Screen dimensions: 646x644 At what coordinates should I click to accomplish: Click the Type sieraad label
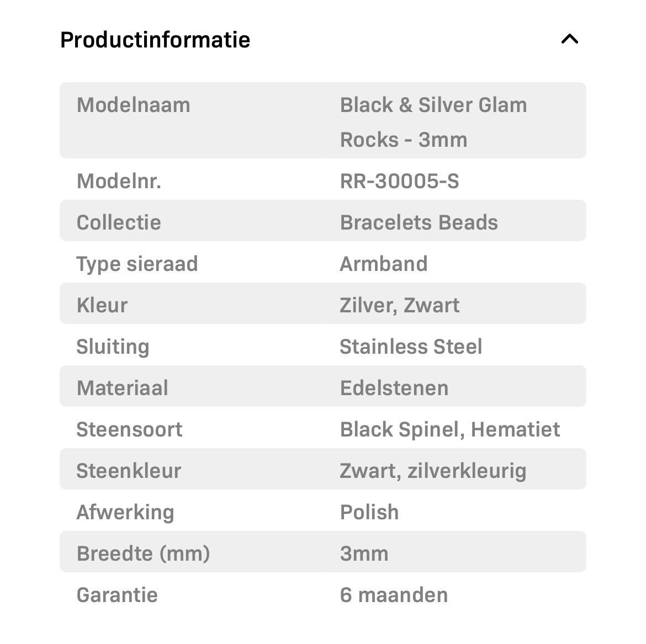(x=137, y=264)
